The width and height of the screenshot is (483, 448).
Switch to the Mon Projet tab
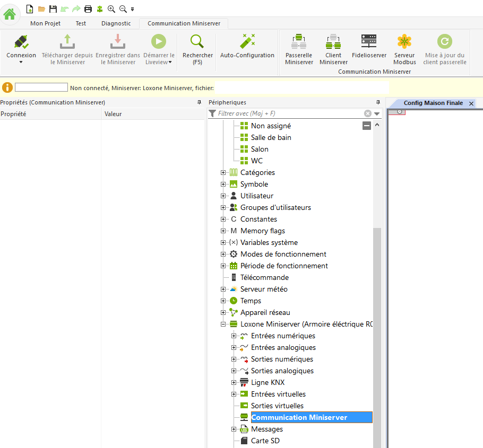[45, 23]
